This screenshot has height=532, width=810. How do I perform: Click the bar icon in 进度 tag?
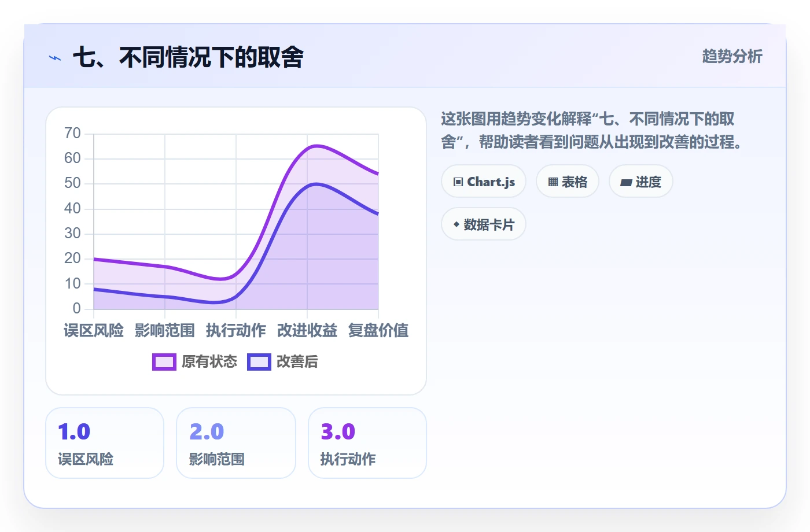click(626, 183)
